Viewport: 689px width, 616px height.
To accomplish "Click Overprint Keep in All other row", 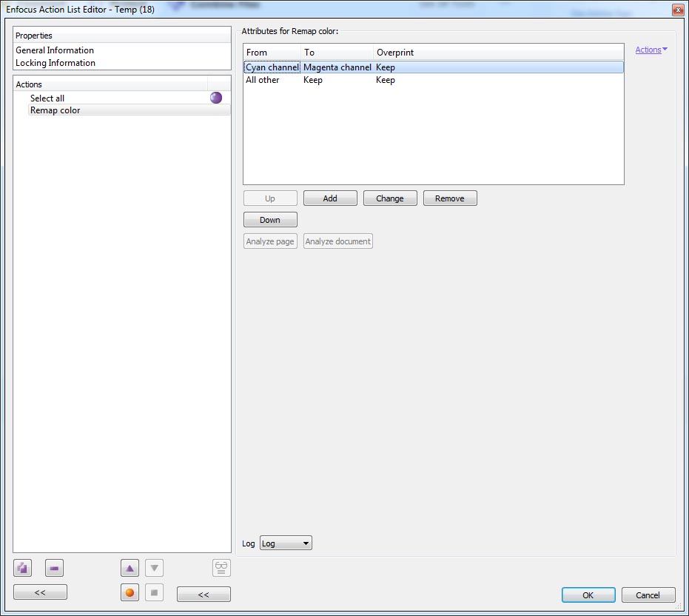I will point(386,80).
